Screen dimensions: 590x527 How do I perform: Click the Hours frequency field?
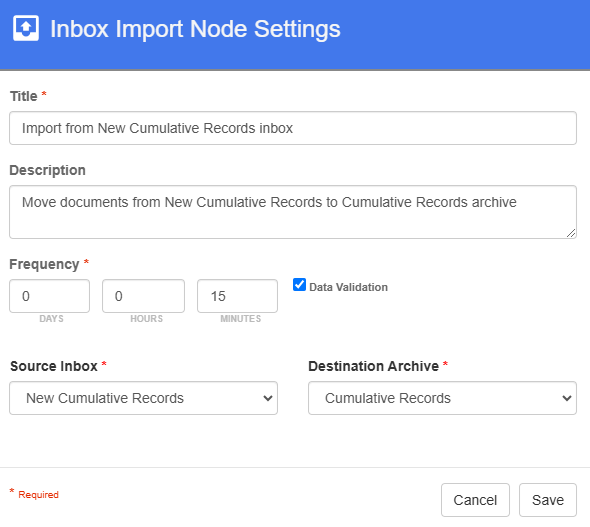tap(143, 296)
